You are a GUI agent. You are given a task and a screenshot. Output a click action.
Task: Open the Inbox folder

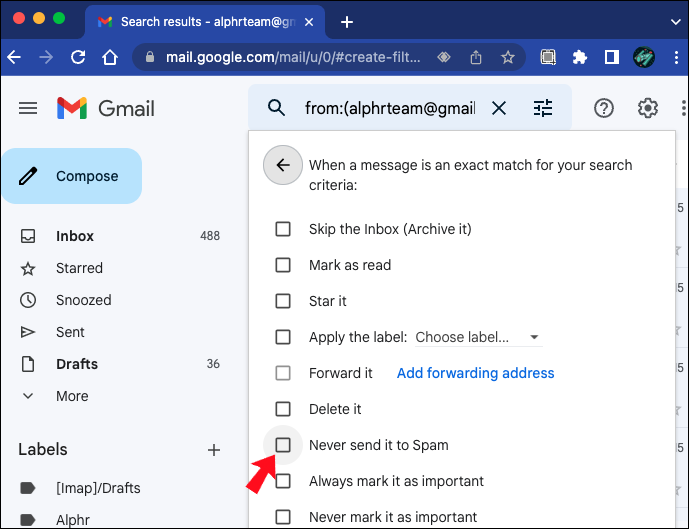(75, 236)
